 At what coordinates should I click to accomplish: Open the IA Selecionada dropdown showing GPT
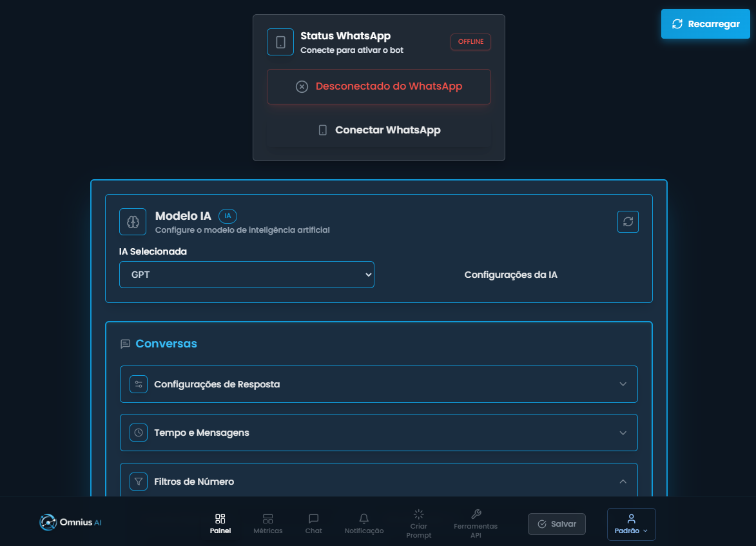coord(247,274)
